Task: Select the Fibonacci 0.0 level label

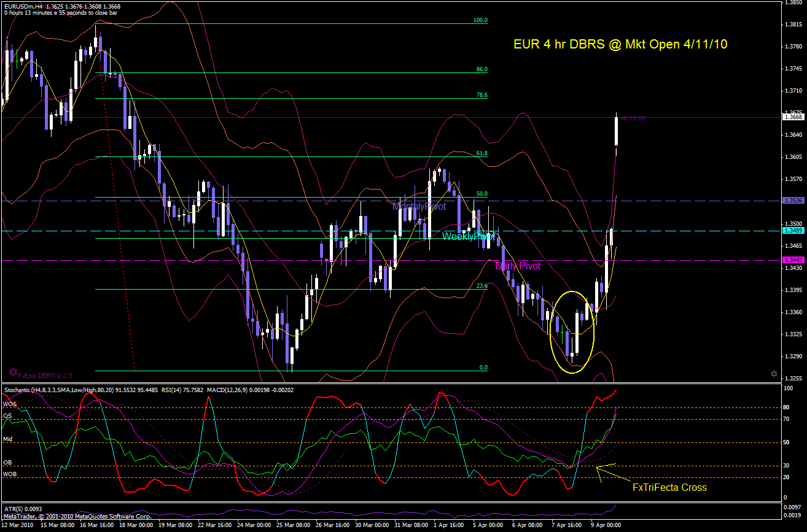Action: [483, 368]
